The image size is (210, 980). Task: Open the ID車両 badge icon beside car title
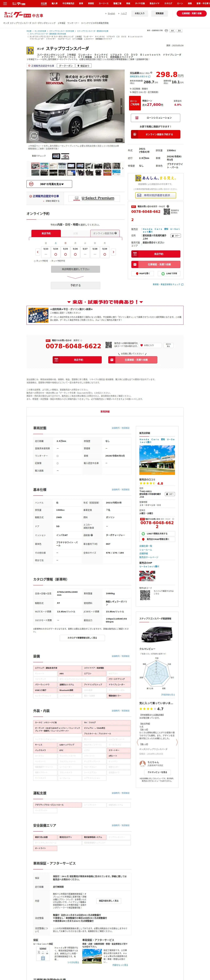30,51
